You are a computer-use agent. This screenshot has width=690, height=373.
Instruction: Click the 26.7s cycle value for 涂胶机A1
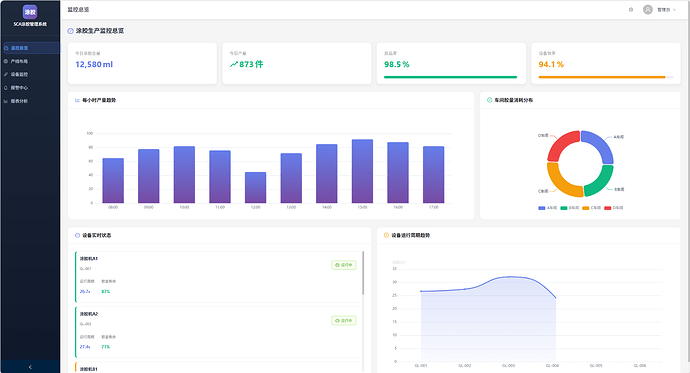click(x=85, y=291)
